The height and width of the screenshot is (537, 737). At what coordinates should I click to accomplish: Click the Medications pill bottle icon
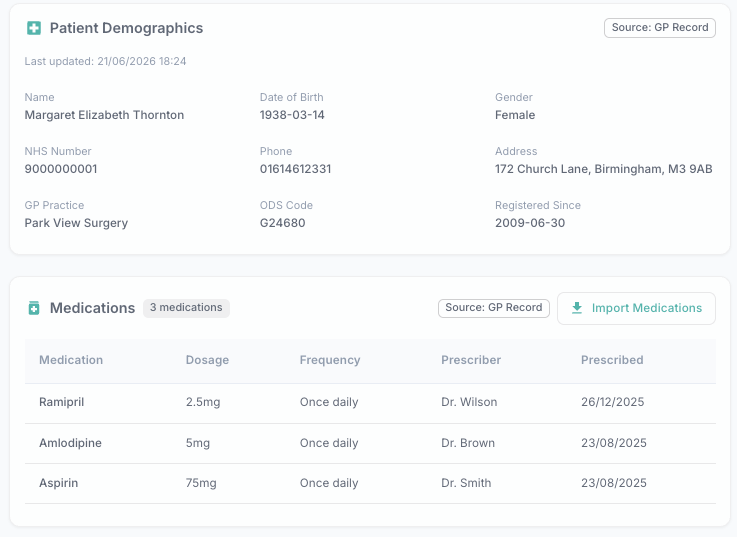pyautogui.click(x=34, y=308)
